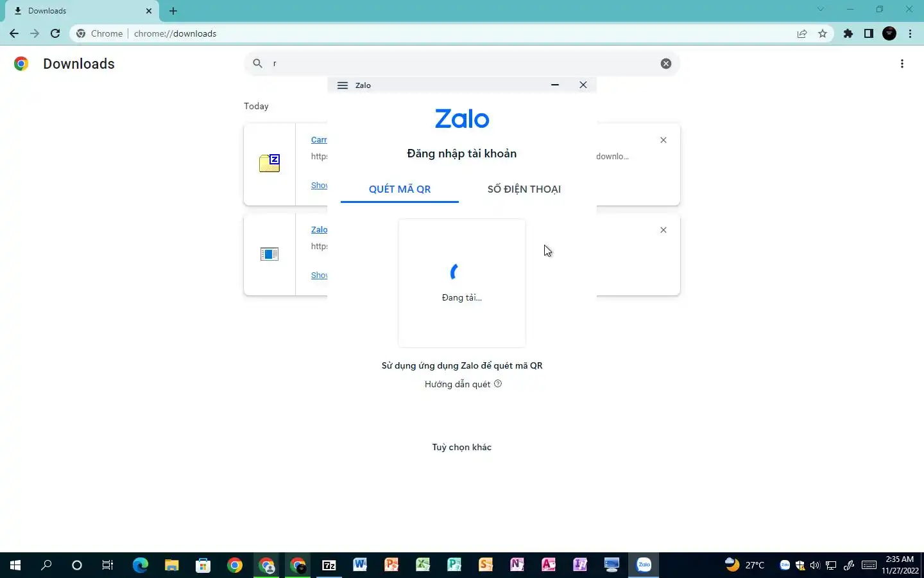Click the Zalo installer file icon

[269, 254]
